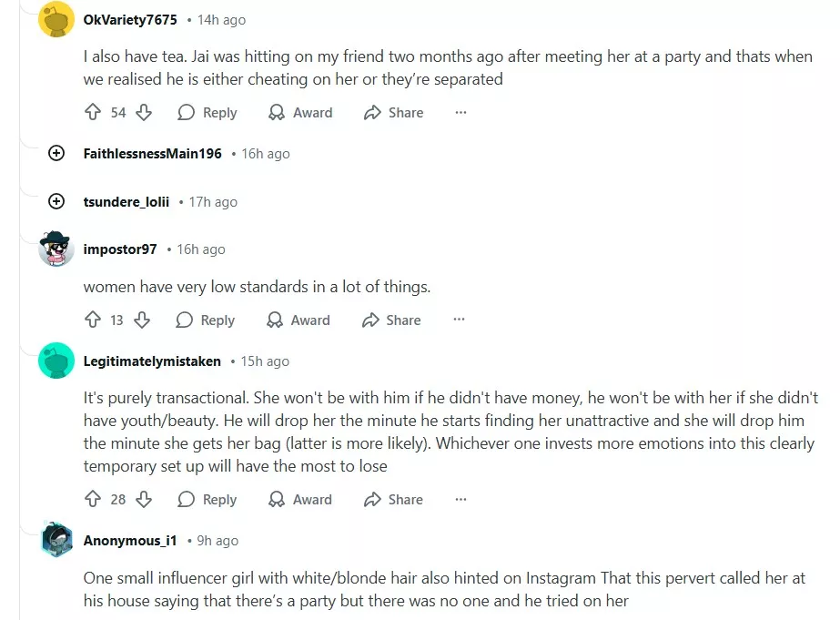
Task: Expand collapsed FaithlessnessMain196 comment
Action: click(x=56, y=154)
